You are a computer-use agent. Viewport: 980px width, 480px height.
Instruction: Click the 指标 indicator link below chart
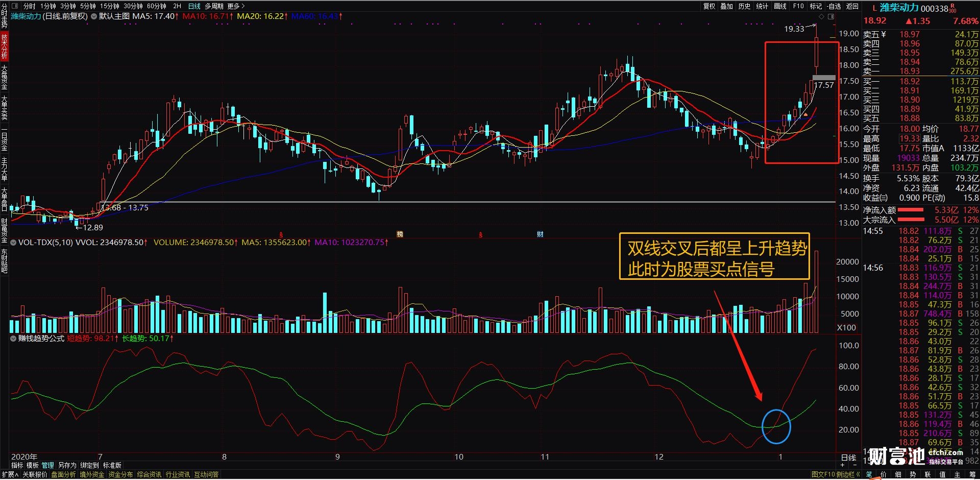pos(17,465)
